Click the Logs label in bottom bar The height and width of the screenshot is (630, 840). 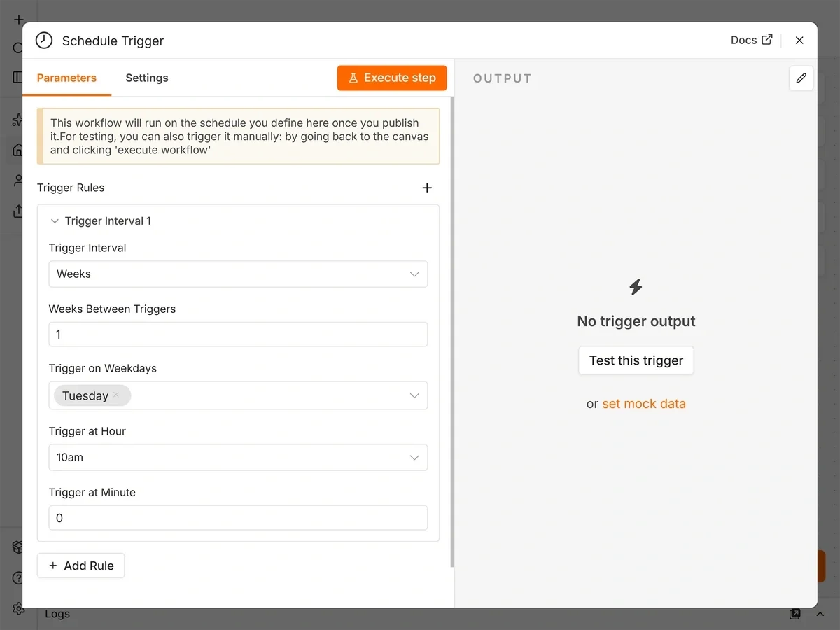point(57,614)
